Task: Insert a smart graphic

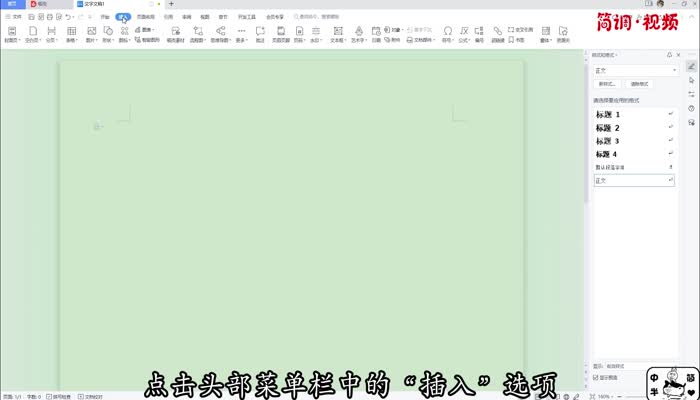Action: pyautogui.click(x=147, y=40)
